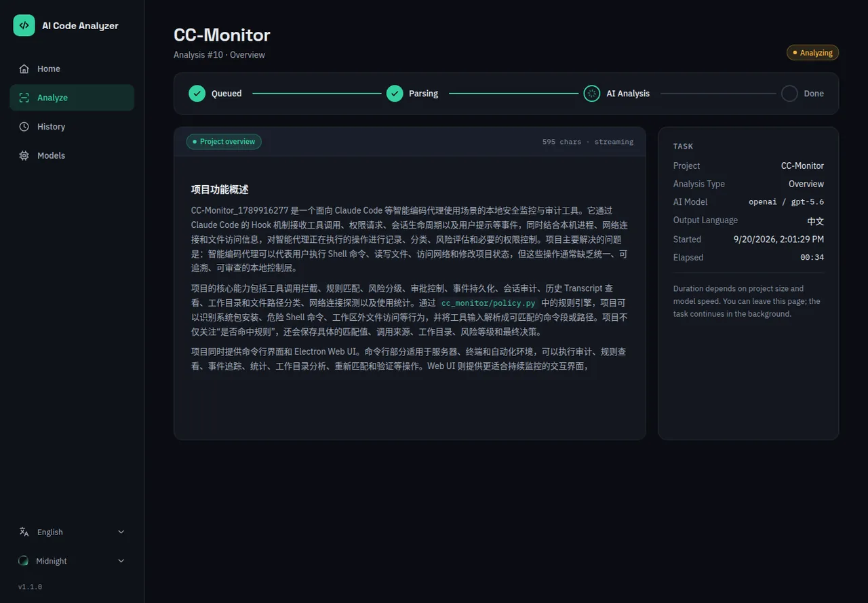Click the Done step label

pos(814,94)
